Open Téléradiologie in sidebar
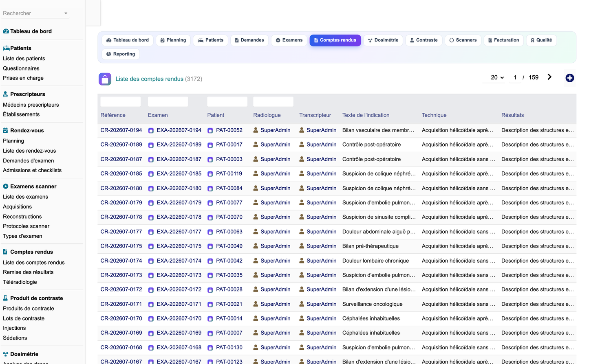The width and height of the screenshot is (589, 364). point(20,282)
